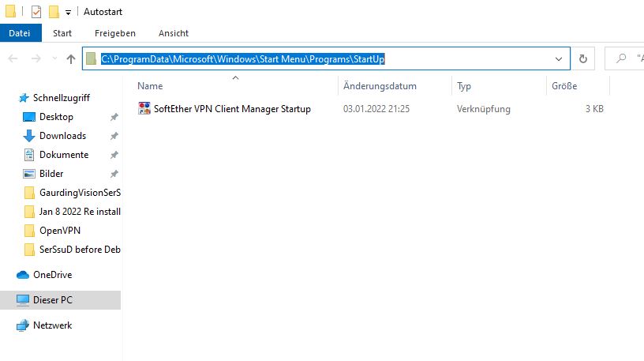Screen dimensions: 644x361
Task: Sort by the Größe column header
Action: (564, 86)
